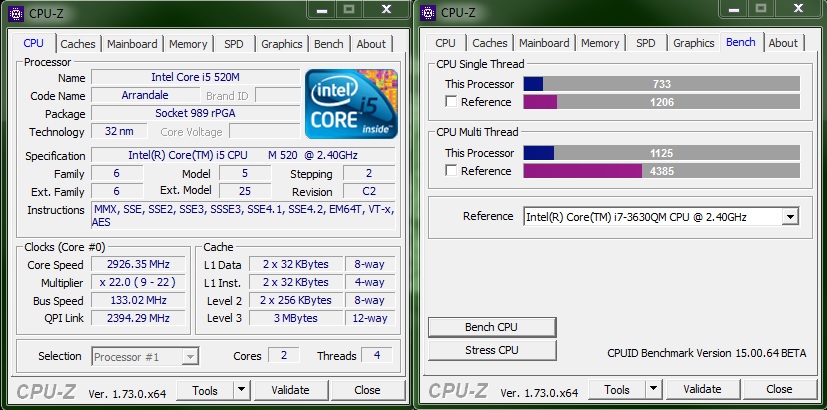Click the Technology value 32 nm

[119, 131]
